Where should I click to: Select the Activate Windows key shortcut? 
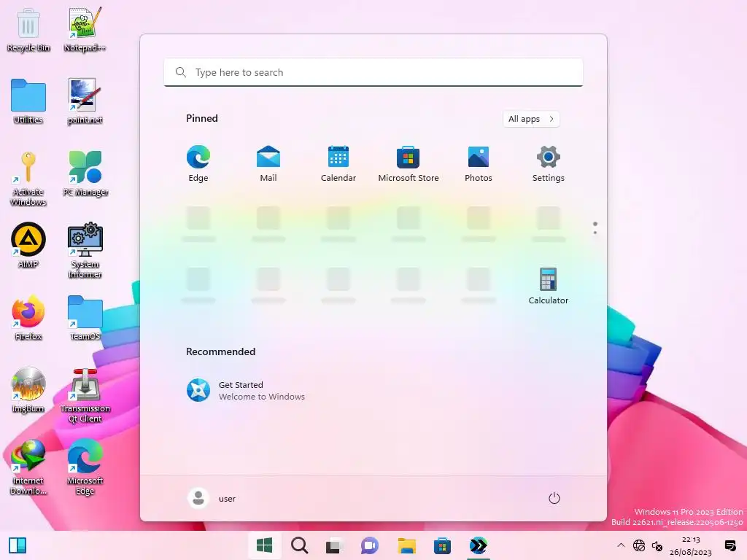pyautogui.click(x=28, y=179)
